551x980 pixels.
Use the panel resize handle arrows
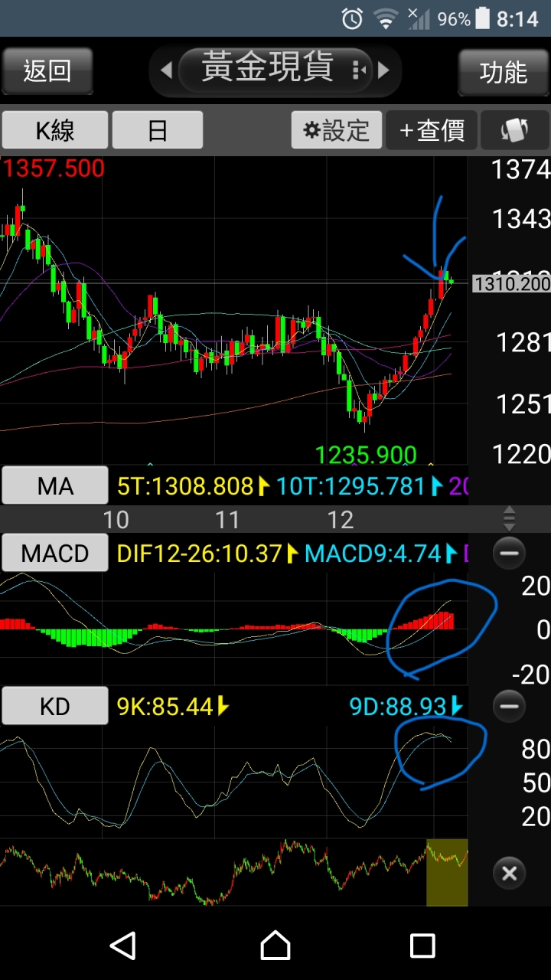coord(510,518)
